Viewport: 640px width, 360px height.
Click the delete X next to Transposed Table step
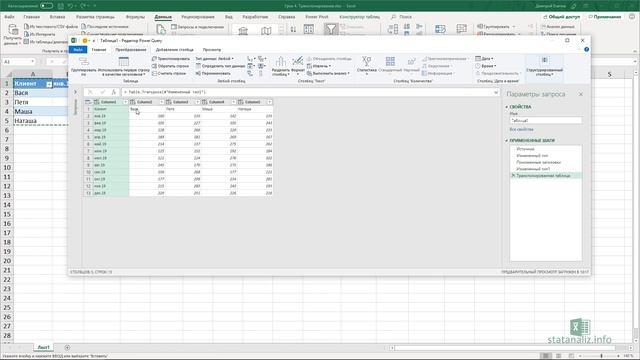coord(513,176)
